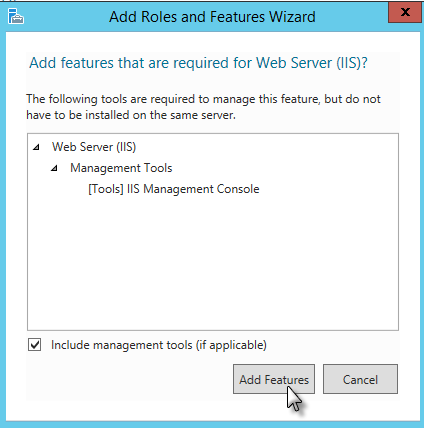Select the Web Server (IIS) tree node

(94, 147)
